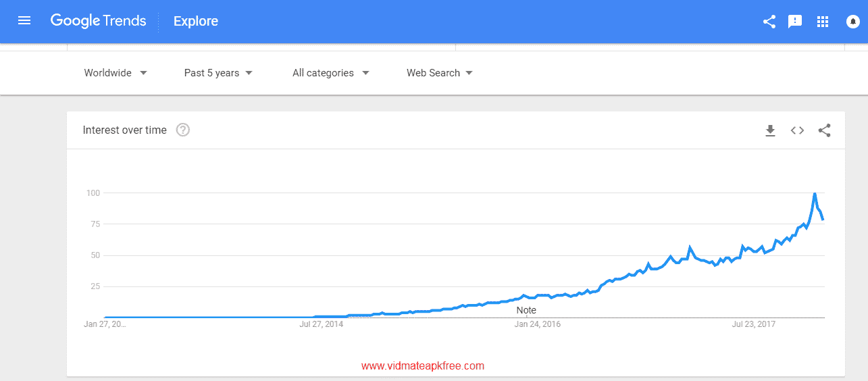
Task: Click the vidmateapkfree.com link
Action: (x=423, y=366)
